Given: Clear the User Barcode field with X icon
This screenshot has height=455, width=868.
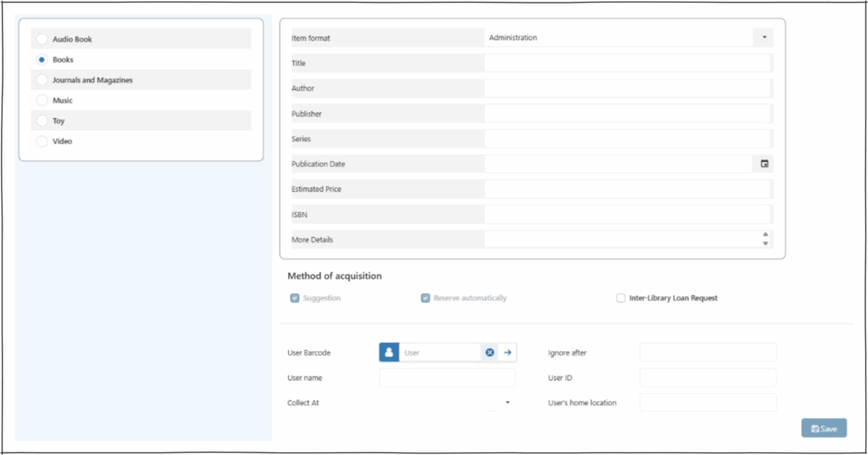Looking at the screenshot, I should point(489,352).
